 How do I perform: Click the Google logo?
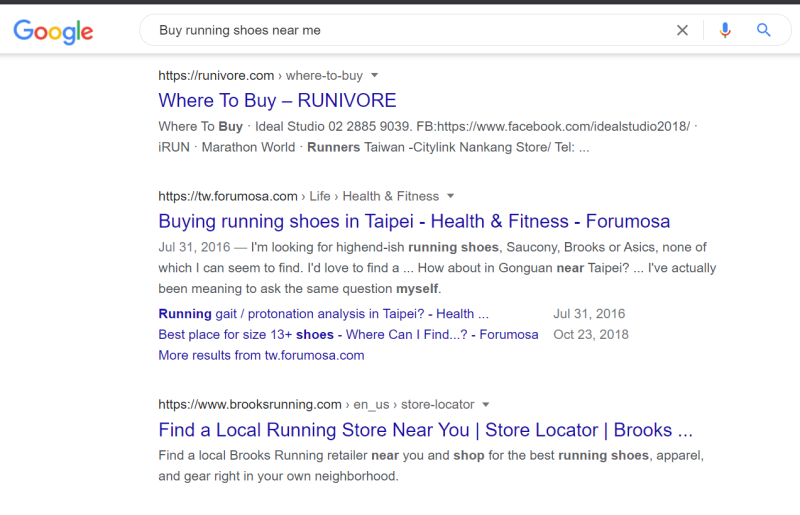(x=53, y=31)
